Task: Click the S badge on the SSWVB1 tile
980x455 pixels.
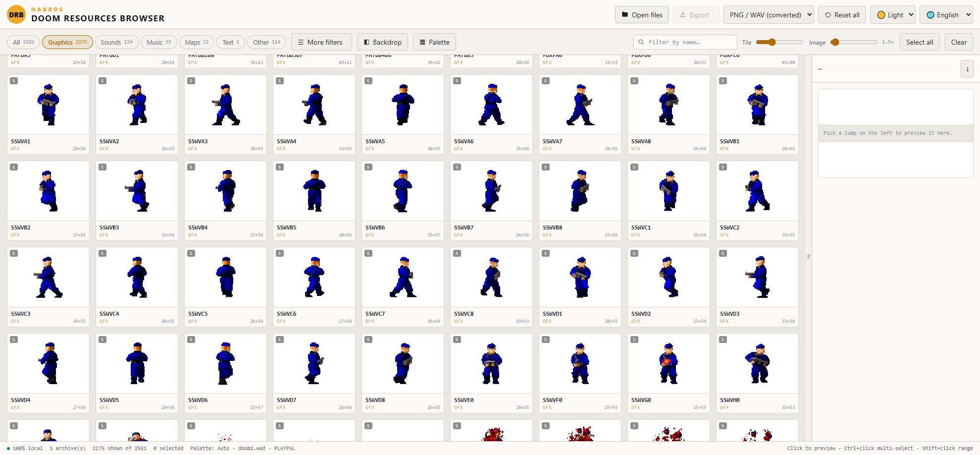Action: [x=723, y=81]
